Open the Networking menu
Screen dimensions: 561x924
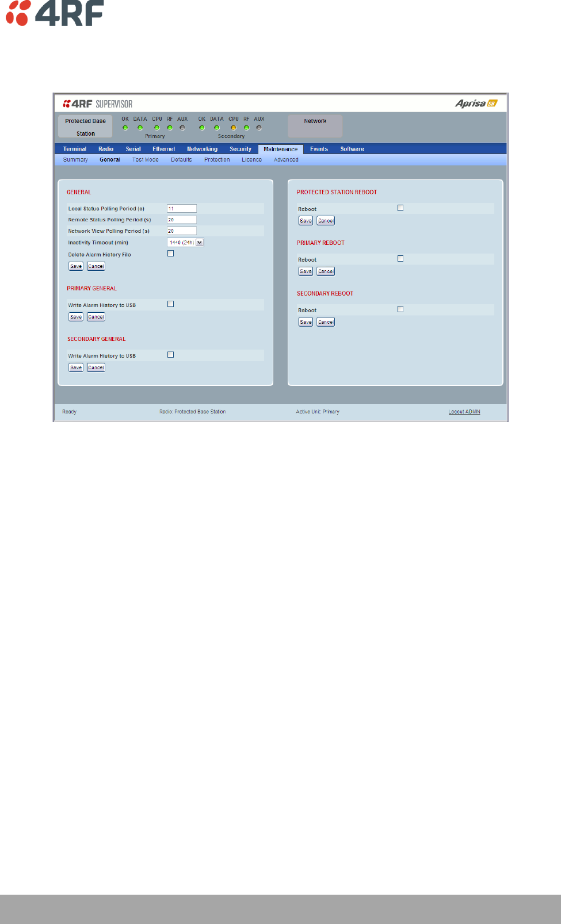click(x=202, y=149)
